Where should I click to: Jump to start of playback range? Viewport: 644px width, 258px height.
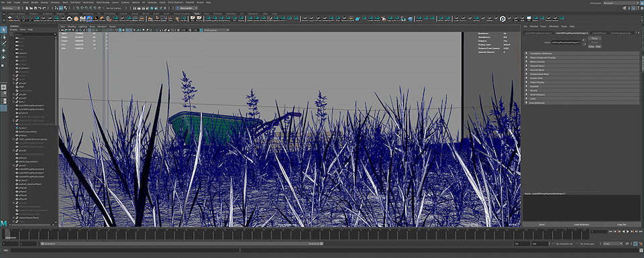tap(611, 232)
